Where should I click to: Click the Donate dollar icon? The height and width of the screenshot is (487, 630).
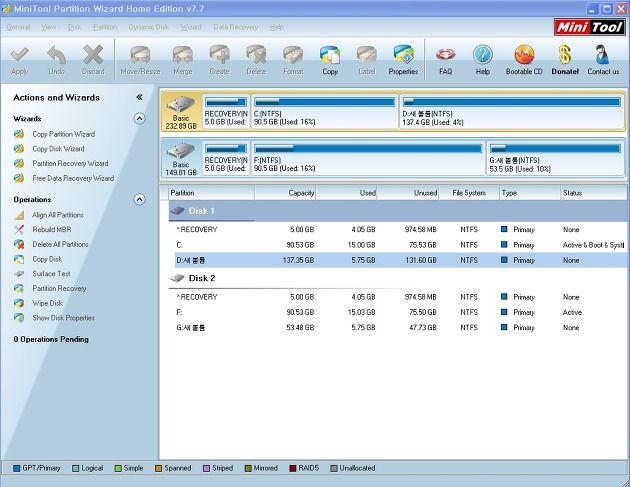565,55
